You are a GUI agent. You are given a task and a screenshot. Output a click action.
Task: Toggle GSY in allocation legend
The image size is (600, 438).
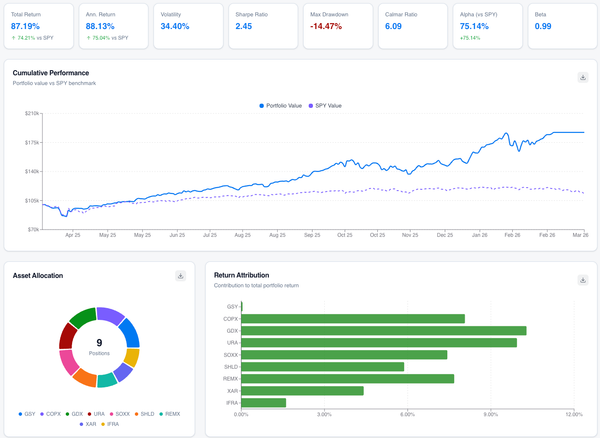click(25, 413)
